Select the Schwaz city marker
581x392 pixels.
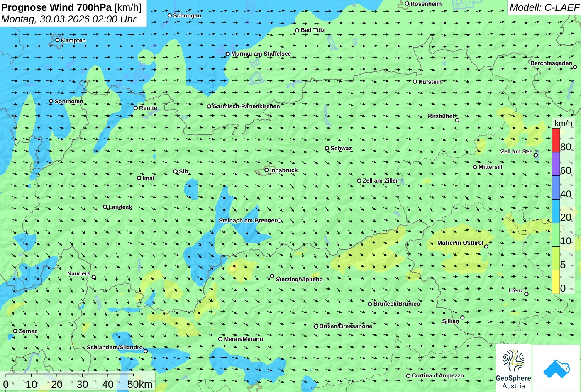(x=327, y=148)
